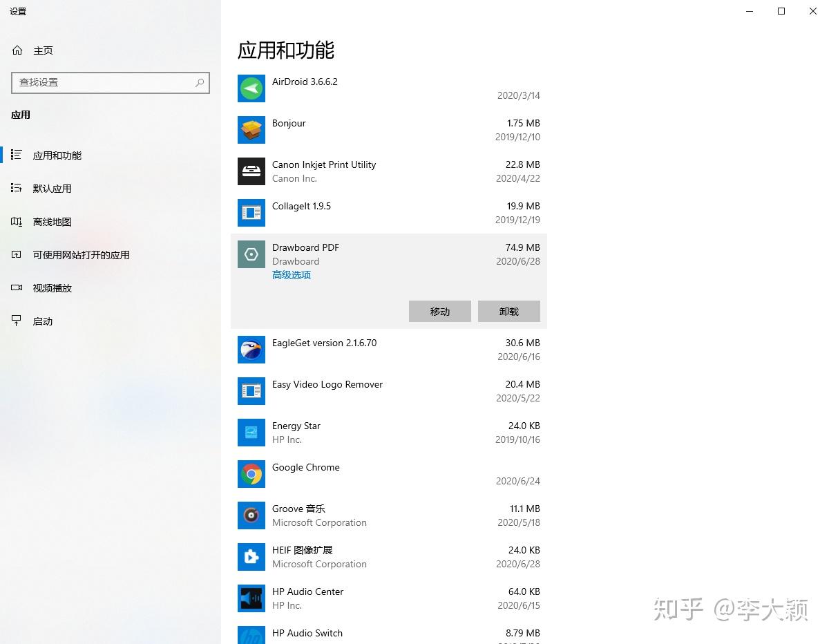Open 主页 home page
The image size is (829, 644).
click(x=43, y=50)
